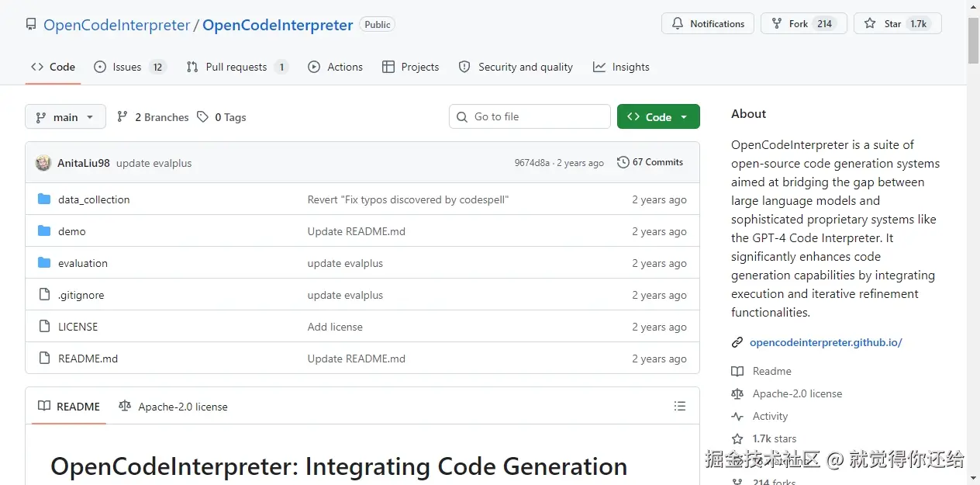Viewport: 980px width, 485px height.
Task: View the 67 Commits history
Action: (650, 162)
